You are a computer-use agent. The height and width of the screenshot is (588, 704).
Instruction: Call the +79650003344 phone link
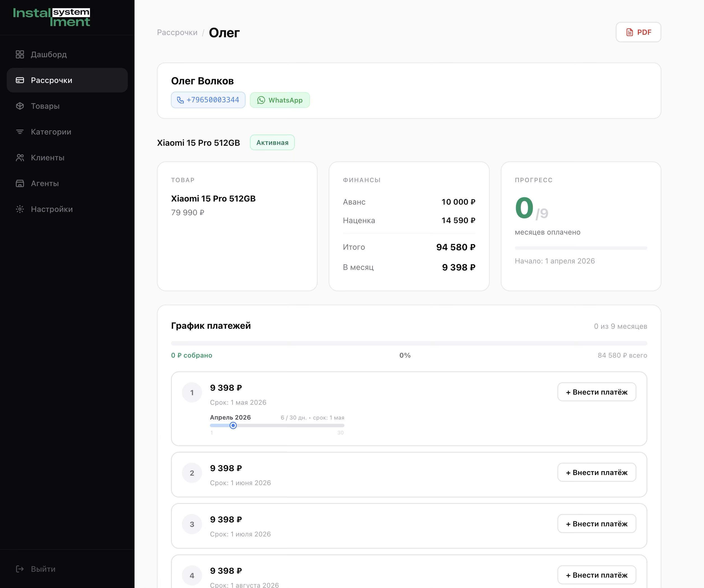[212, 100]
